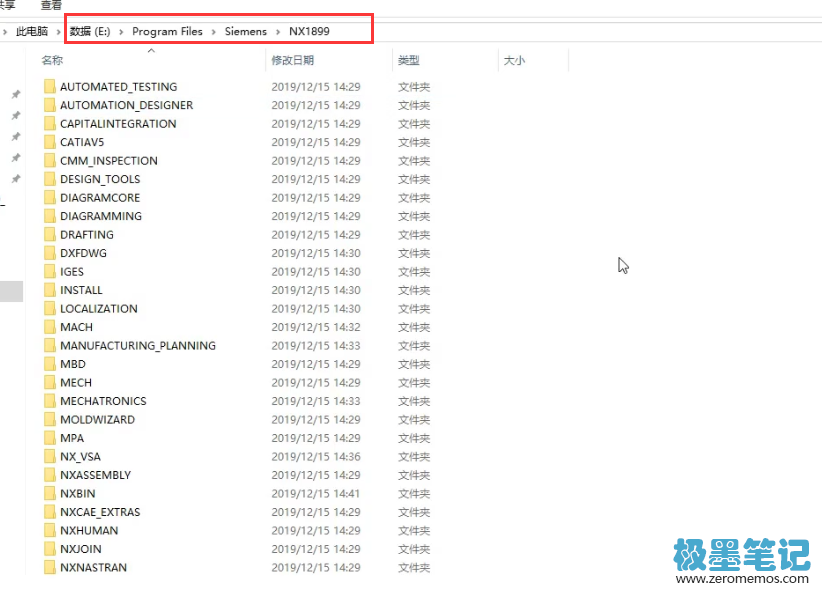This screenshot has height=591, width=822.
Task: Click the CAPITALINTEGRATION folder icon
Action: pos(50,124)
